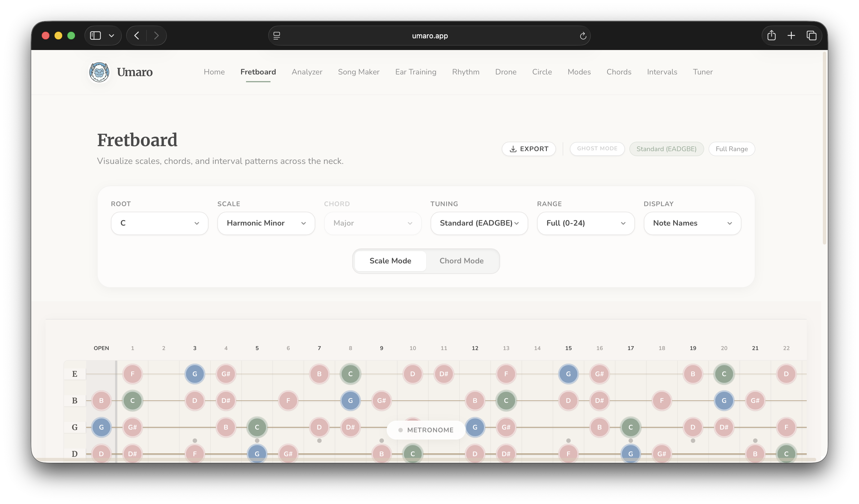The width and height of the screenshot is (859, 504).
Task: Click the Full Range pill button
Action: pyautogui.click(x=731, y=149)
